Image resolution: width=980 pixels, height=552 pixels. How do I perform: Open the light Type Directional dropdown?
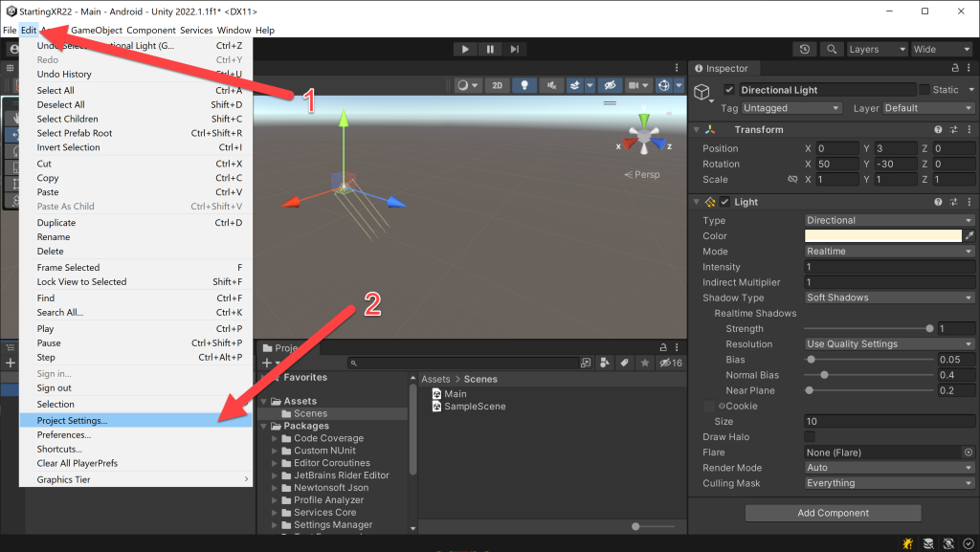tap(889, 220)
